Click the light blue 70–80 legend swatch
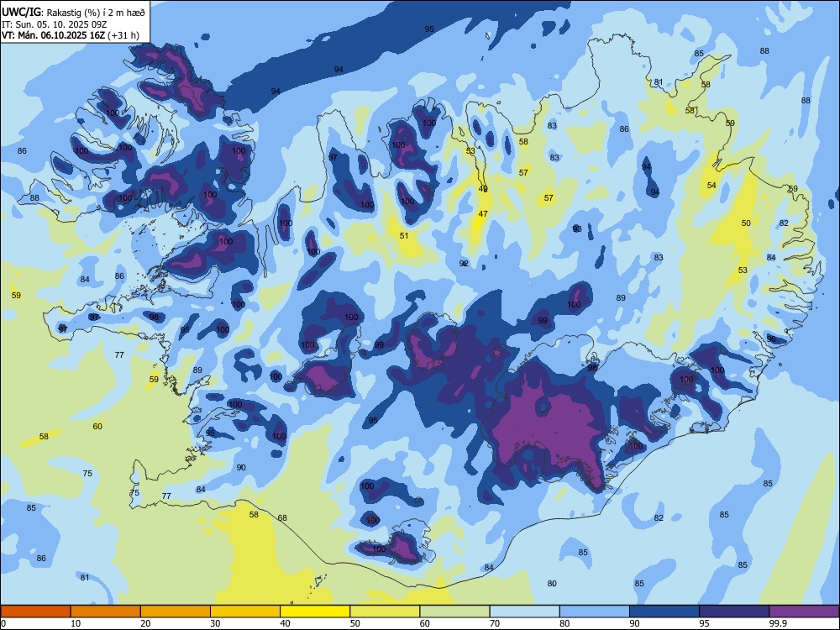 point(524,612)
